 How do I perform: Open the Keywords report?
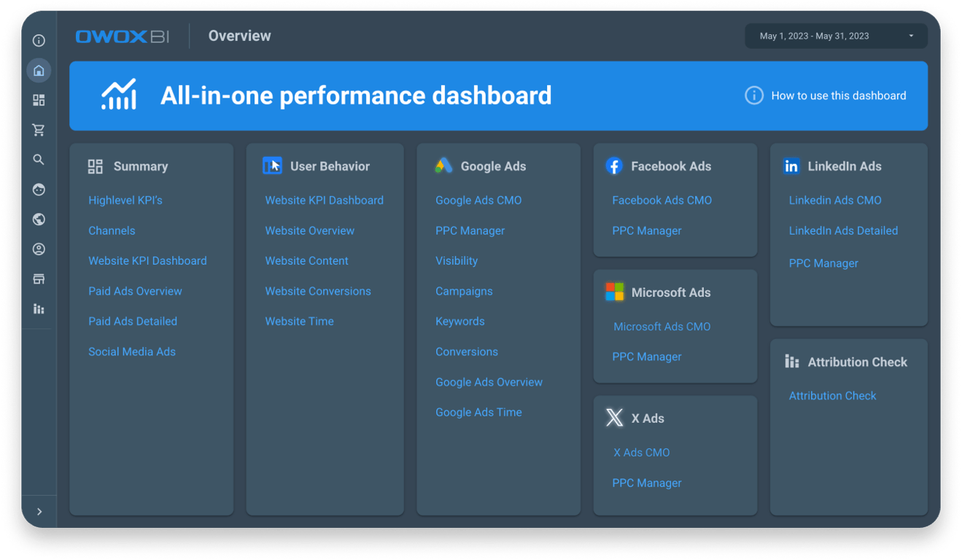[459, 322]
